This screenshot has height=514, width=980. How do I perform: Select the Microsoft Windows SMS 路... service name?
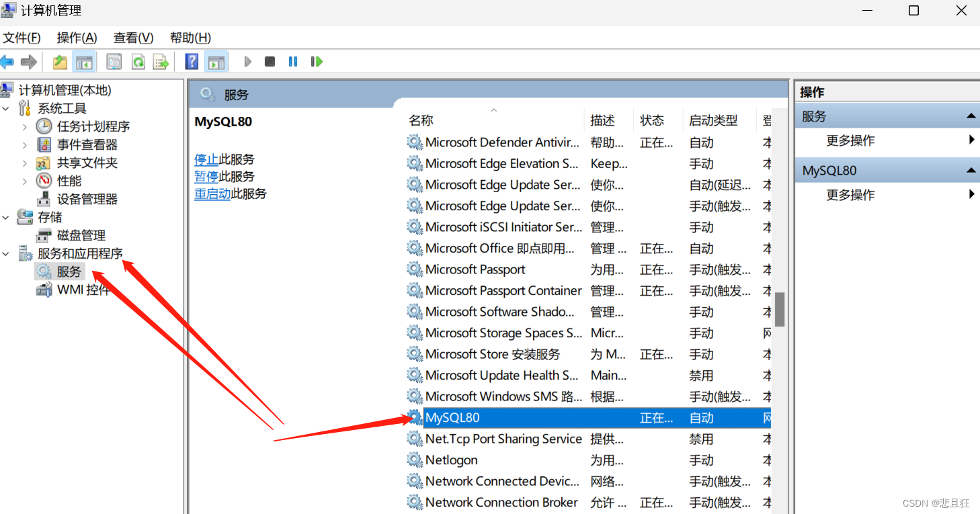point(504,396)
